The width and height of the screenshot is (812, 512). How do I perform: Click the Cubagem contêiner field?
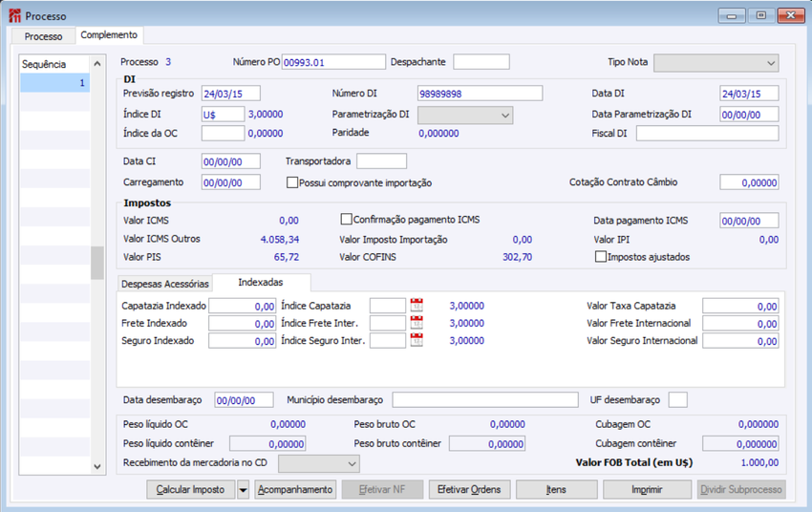pyautogui.click(x=740, y=443)
